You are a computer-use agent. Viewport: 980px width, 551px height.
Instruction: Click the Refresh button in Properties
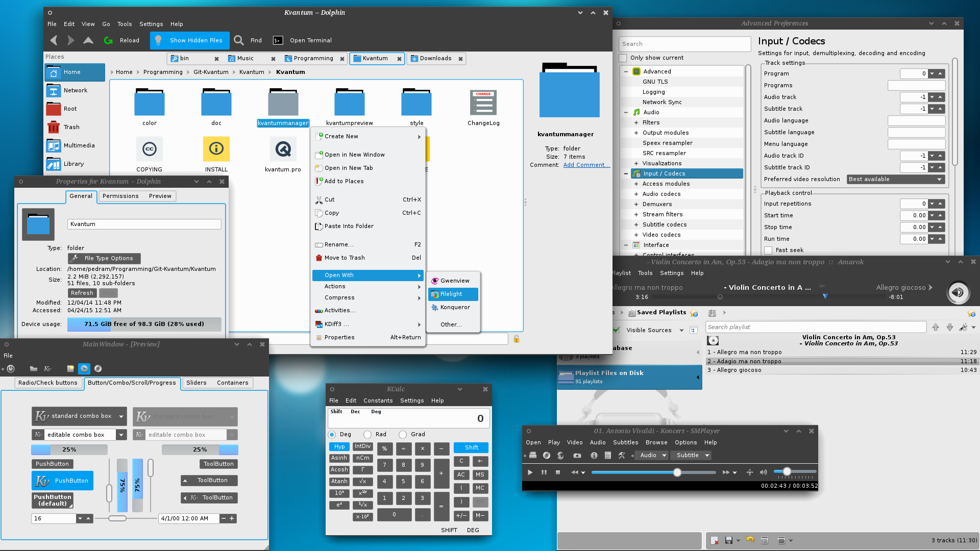[x=82, y=293]
